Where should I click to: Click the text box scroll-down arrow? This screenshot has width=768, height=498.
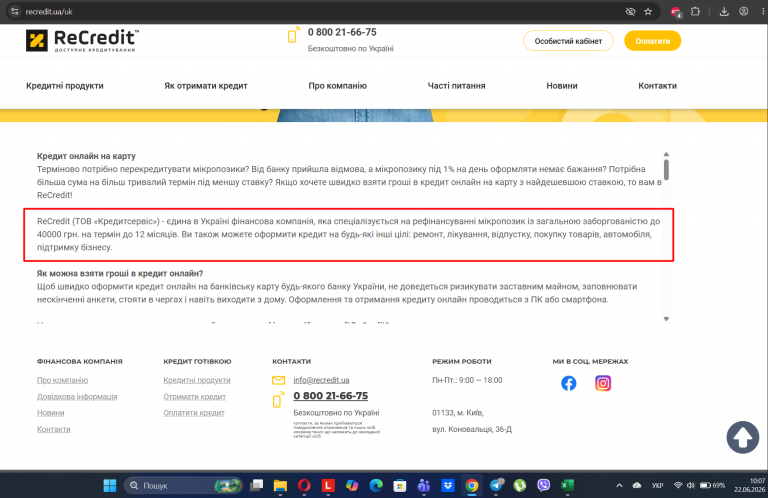666,319
